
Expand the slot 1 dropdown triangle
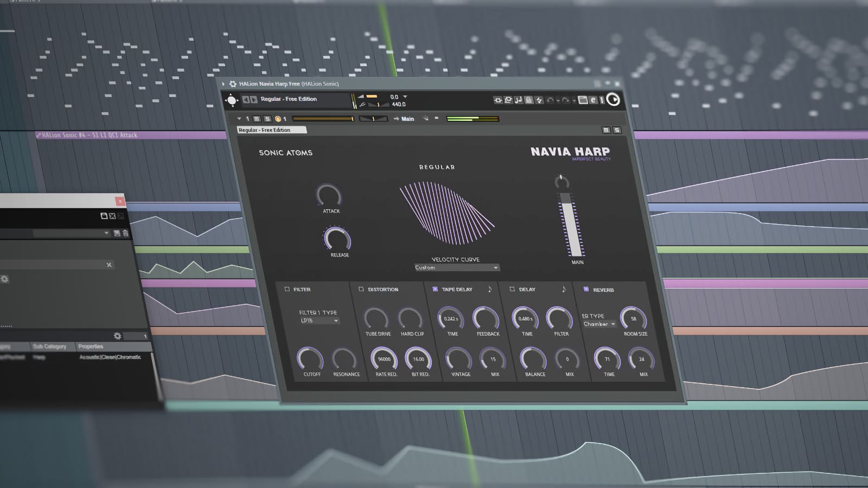point(239,119)
